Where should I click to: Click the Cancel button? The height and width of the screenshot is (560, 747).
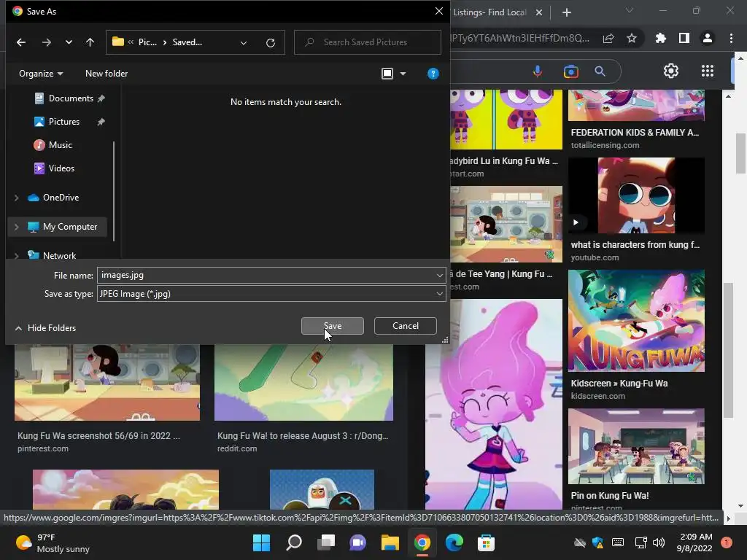pos(406,326)
